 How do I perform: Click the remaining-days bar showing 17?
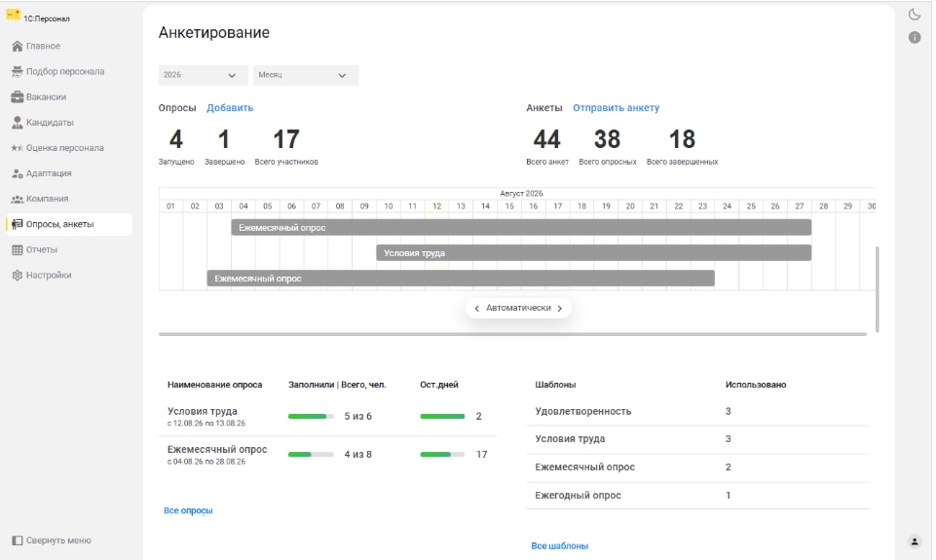click(x=442, y=455)
